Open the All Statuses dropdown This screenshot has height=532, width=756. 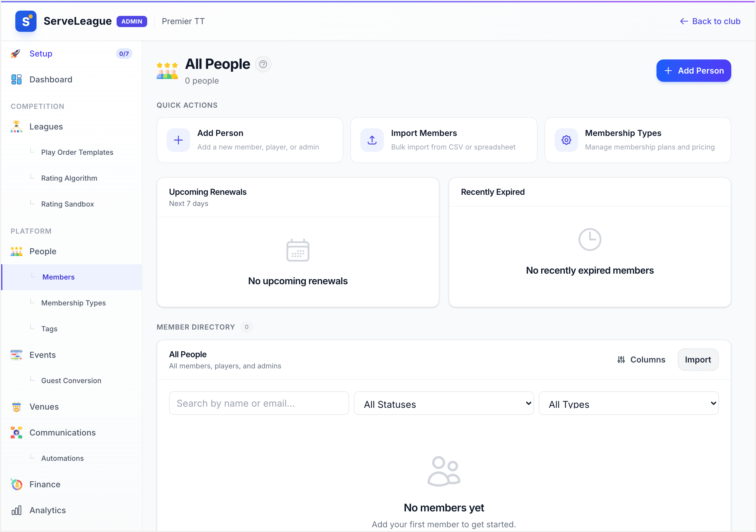tap(444, 403)
